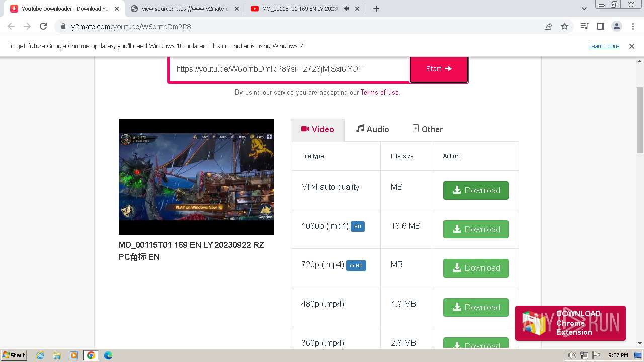Click scrollbar down arrow

click(640, 343)
